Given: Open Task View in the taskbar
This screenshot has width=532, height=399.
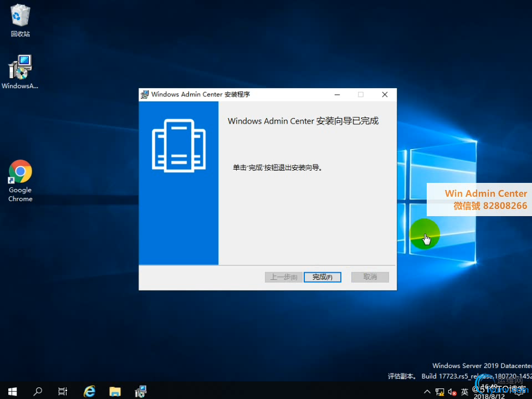Looking at the screenshot, I should coord(63,391).
